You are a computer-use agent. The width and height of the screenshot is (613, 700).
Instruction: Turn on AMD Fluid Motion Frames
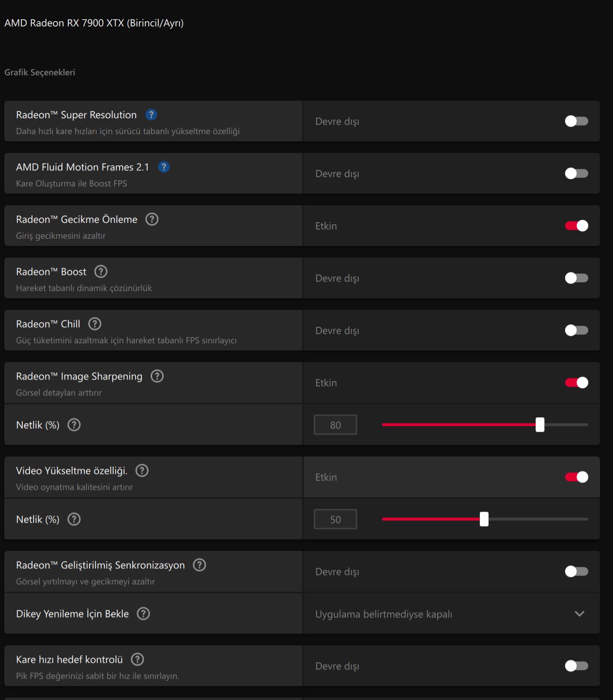[576, 173]
